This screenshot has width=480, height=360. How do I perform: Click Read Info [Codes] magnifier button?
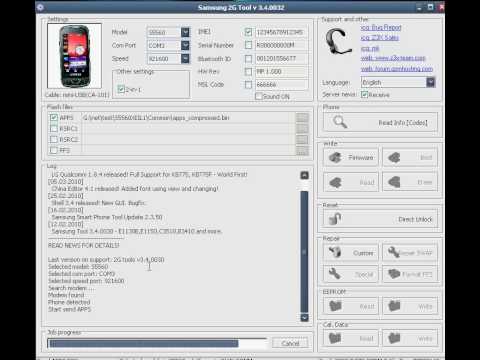(380, 122)
